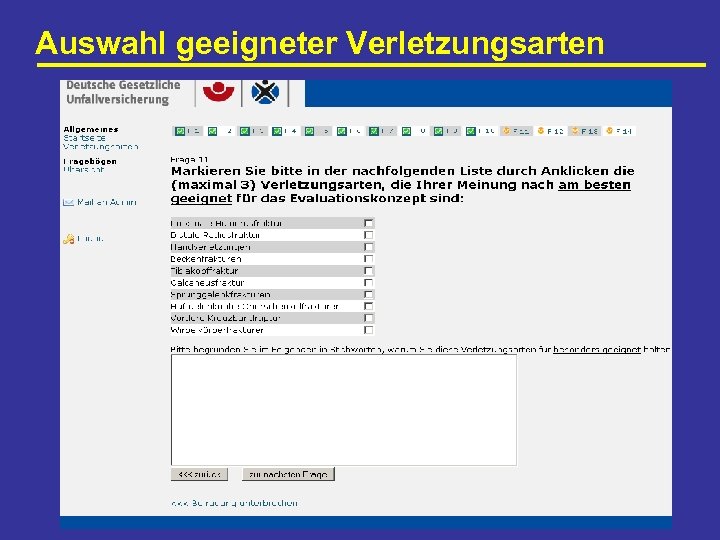
Task: Click the green check icon for question F 3
Action: pyautogui.click(x=245, y=131)
